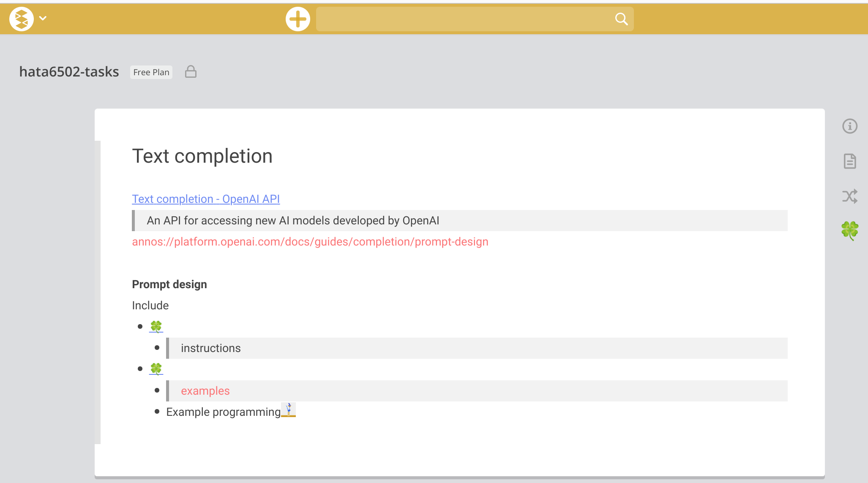Open annos platform.openai.com prompt-design link

[x=310, y=242]
